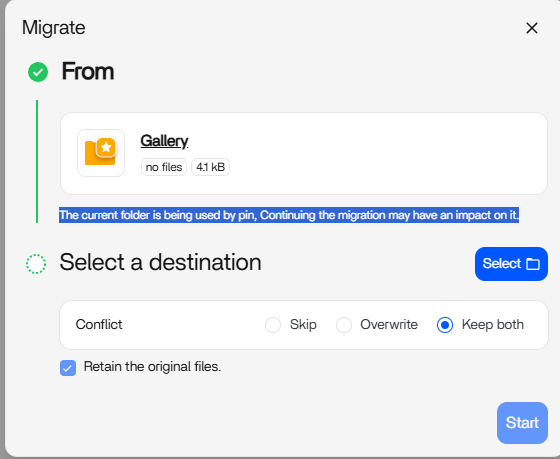
Task: Open the Gallery folder link
Action: click(x=164, y=141)
